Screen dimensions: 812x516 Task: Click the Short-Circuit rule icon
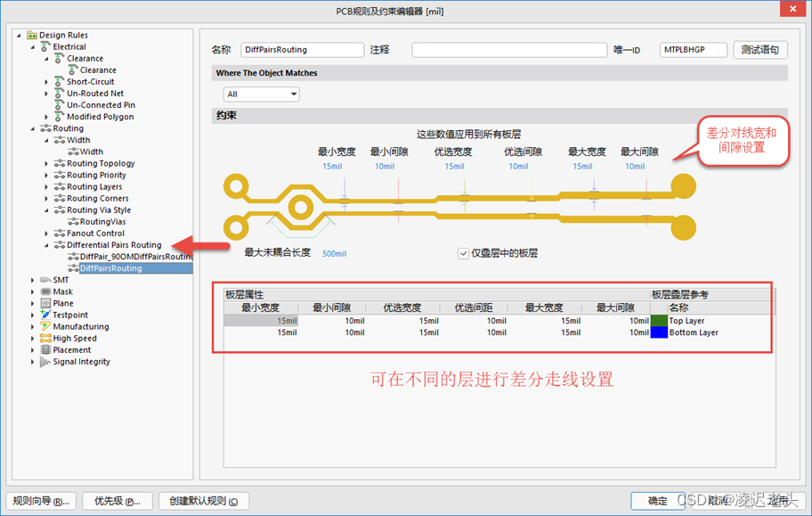pyautogui.click(x=60, y=82)
